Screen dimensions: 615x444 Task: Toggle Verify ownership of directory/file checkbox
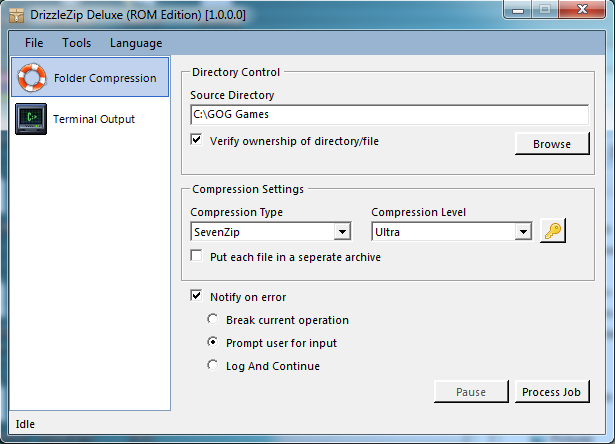197,140
